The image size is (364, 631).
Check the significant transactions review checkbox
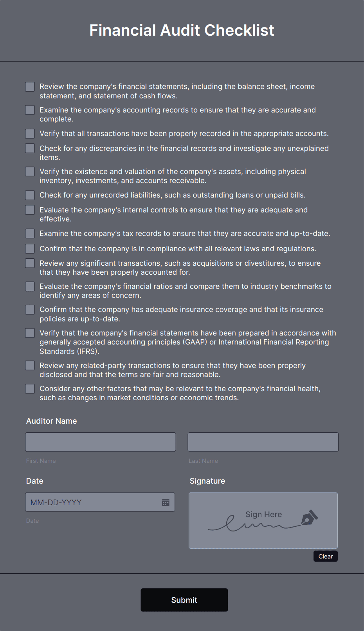(x=30, y=263)
